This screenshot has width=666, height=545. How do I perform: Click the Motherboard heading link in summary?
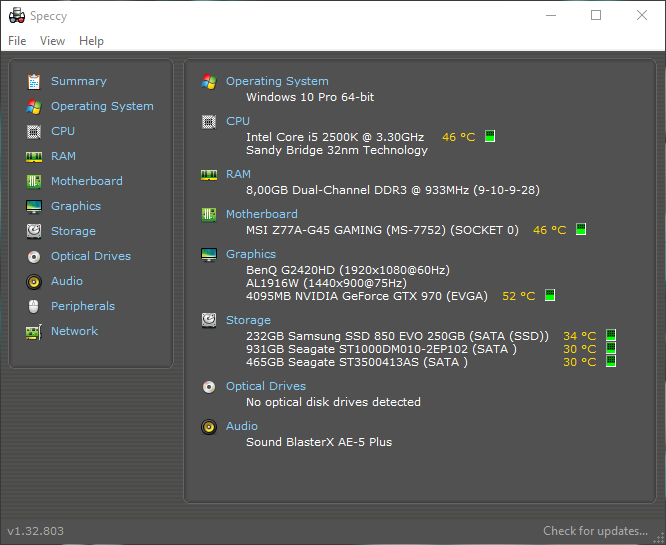(262, 214)
